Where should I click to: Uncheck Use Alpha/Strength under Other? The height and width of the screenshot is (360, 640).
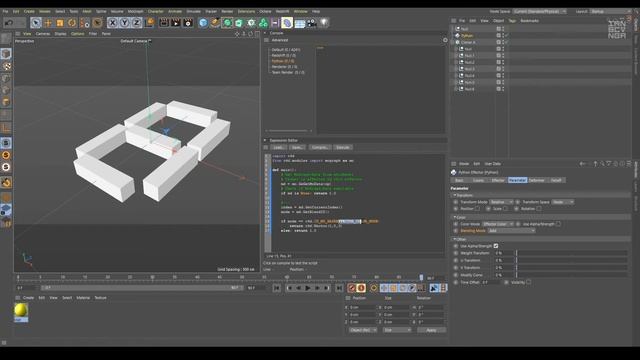pos(496,246)
